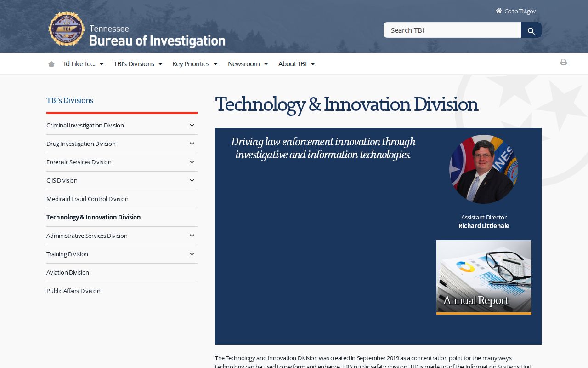Open Aviation Division link
The width and height of the screenshot is (588, 368).
68,272
